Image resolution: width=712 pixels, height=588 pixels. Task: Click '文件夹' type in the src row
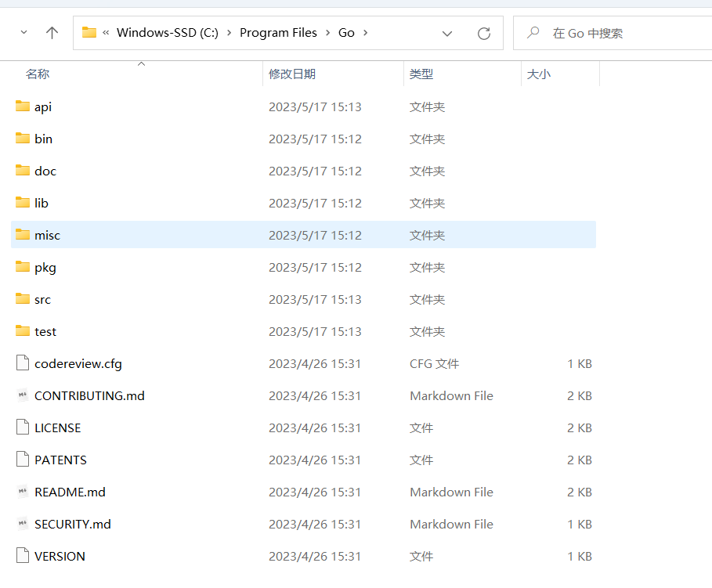click(428, 300)
